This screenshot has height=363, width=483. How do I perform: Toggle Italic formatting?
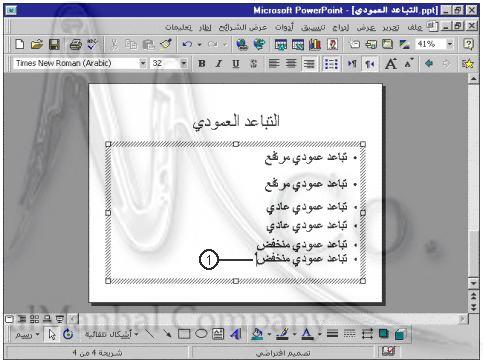(x=219, y=64)
